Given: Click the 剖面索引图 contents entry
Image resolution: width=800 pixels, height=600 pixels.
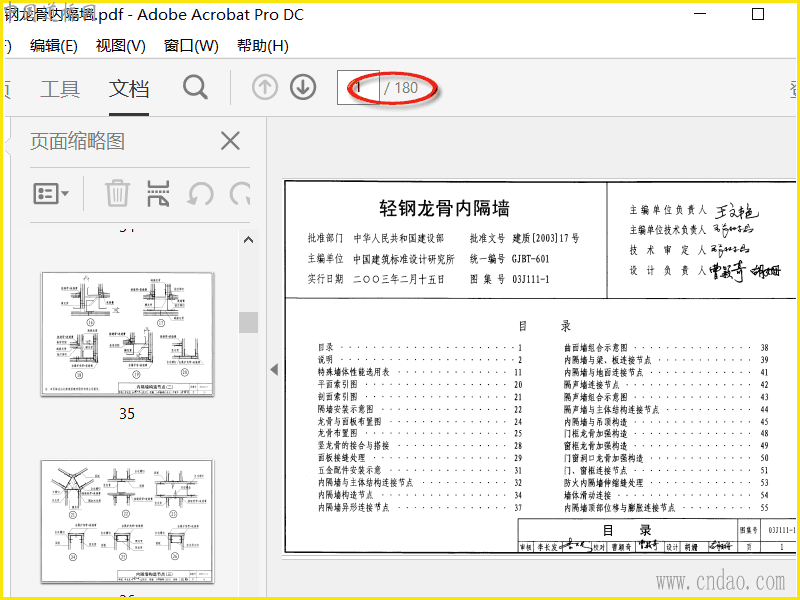Looking at the screenshot, I should [337, 396].
